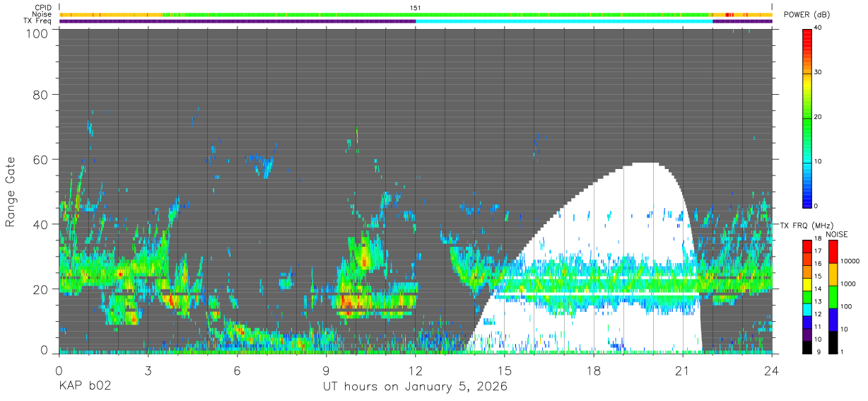This screenshot has width=868, height=401.
Task: Click the 'CPID' row label
Action: click(43, 8)
